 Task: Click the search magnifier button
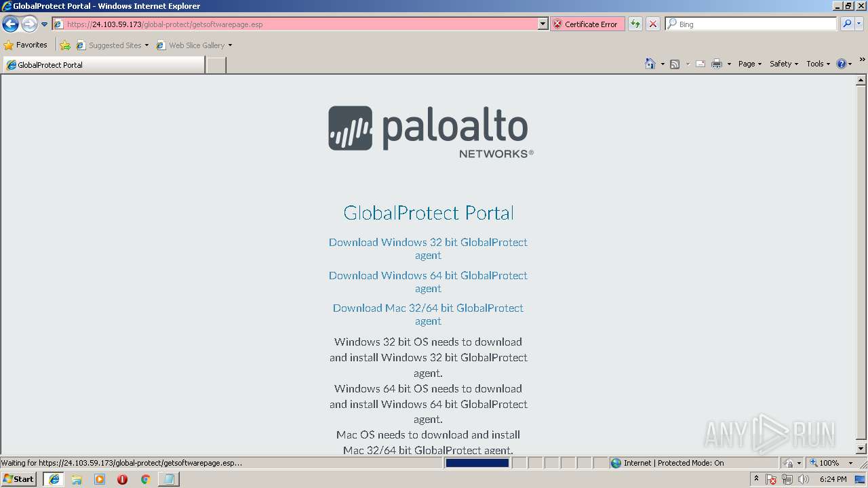coord(847,24)
